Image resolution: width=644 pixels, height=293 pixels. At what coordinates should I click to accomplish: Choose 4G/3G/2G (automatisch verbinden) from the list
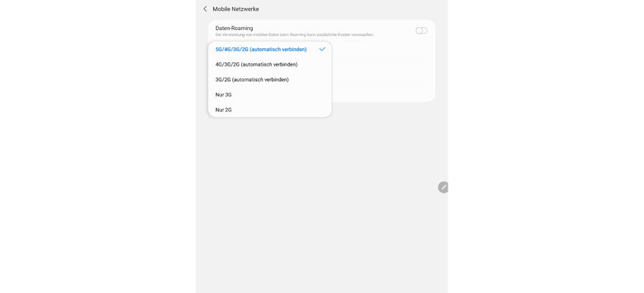[256, 64]
